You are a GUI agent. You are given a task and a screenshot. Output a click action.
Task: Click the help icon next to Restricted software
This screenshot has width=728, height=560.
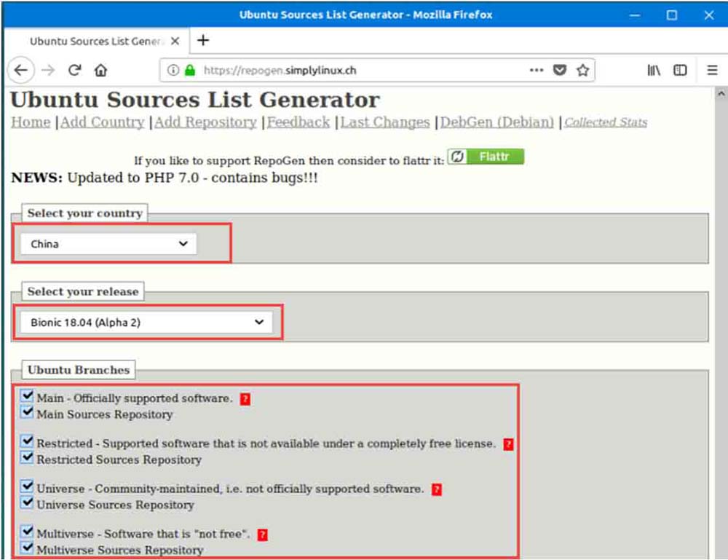(x=508, y=444)
